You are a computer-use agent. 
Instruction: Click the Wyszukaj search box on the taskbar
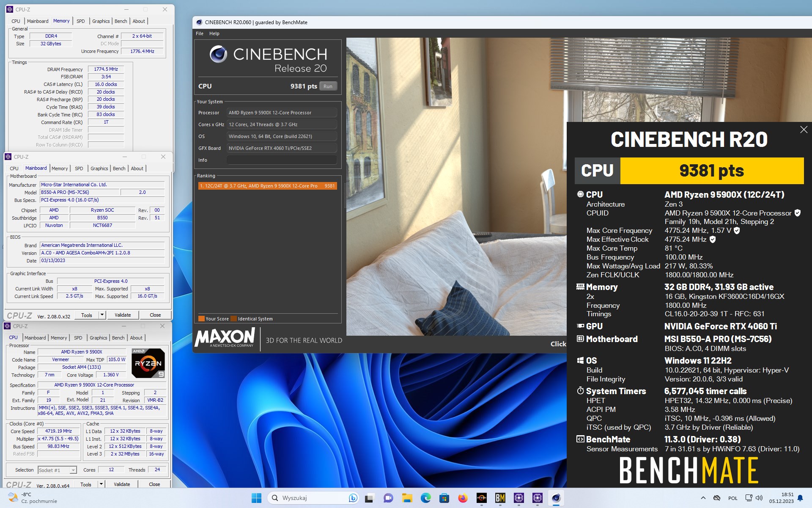(x=313, y=498)
